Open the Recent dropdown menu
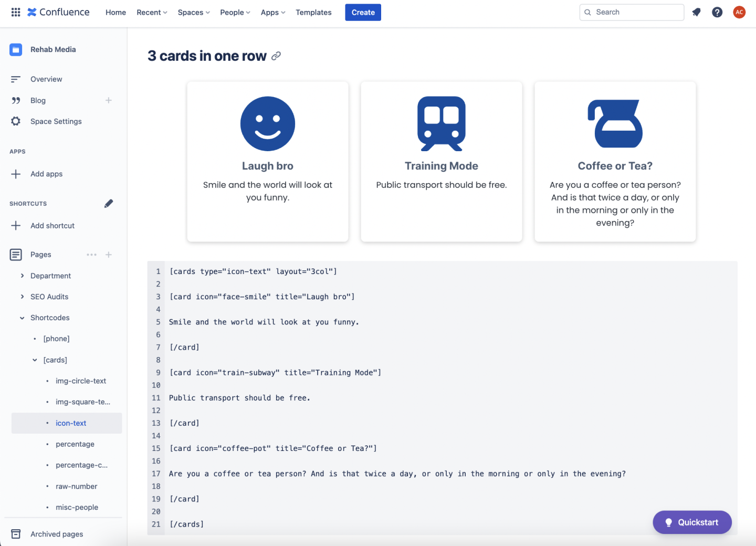The image size is (756, 546). [152, 12]
